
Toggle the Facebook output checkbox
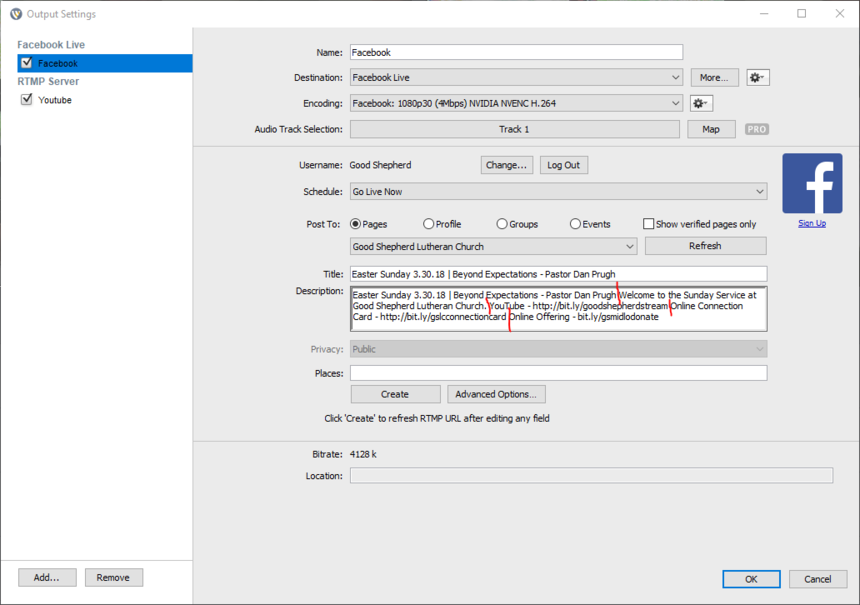click(26, 63)
